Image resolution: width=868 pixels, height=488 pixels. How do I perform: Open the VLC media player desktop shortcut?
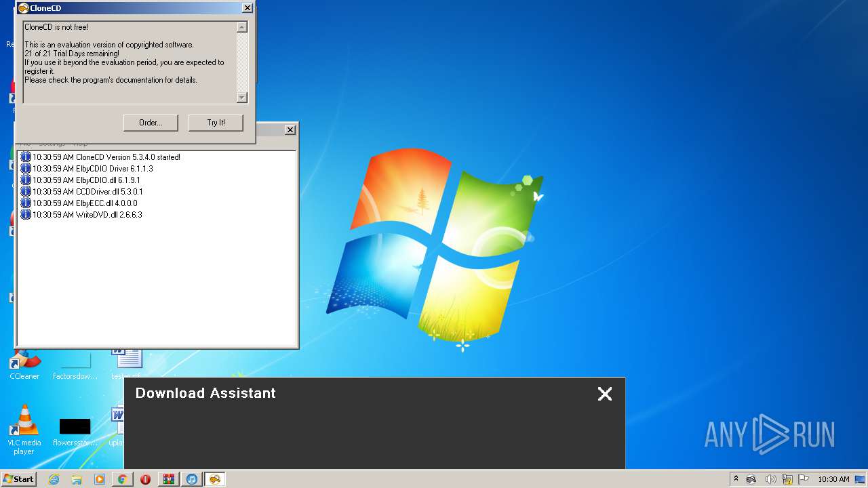coord(24,430)
